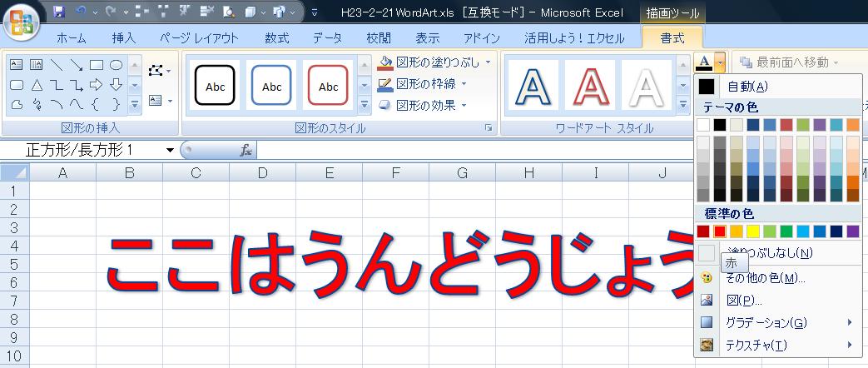The width and height of the screenshot is (868, 368).
Task: Apply red outline Abc shape style
Action: pyautogui.click(x=328, y=86)
